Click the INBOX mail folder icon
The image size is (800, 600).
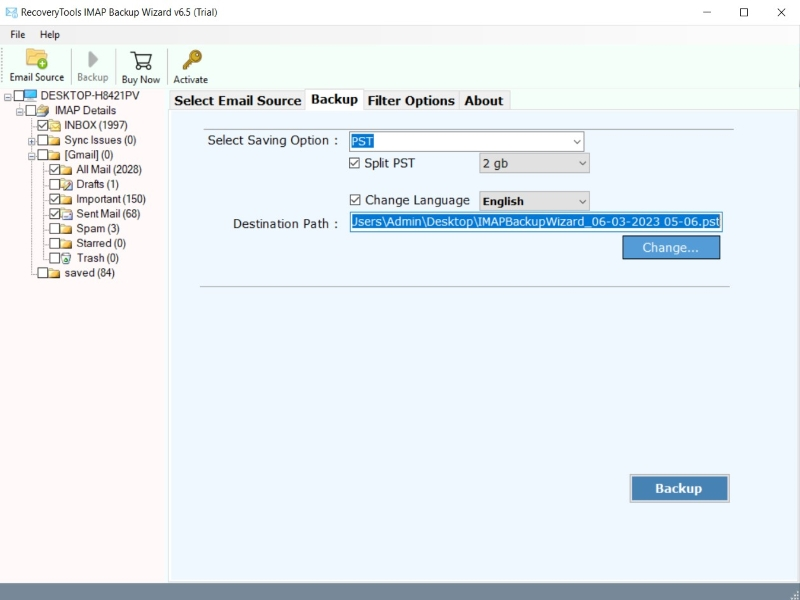click(55, 125)
